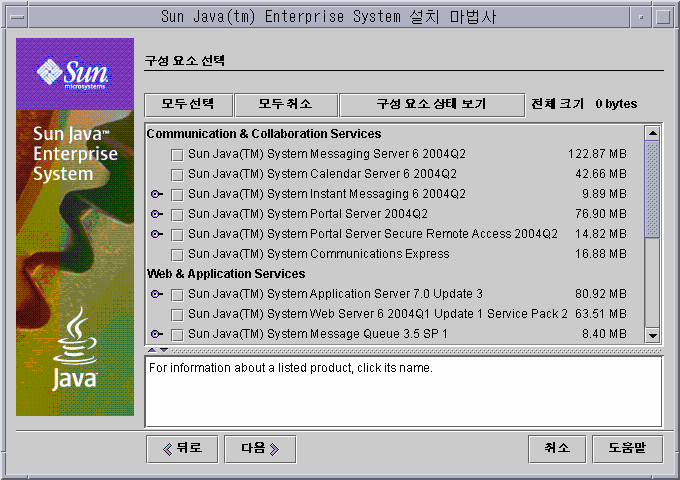
Task: Expand Instant Messaging 6 subcomponents
Action: point(157,194)
